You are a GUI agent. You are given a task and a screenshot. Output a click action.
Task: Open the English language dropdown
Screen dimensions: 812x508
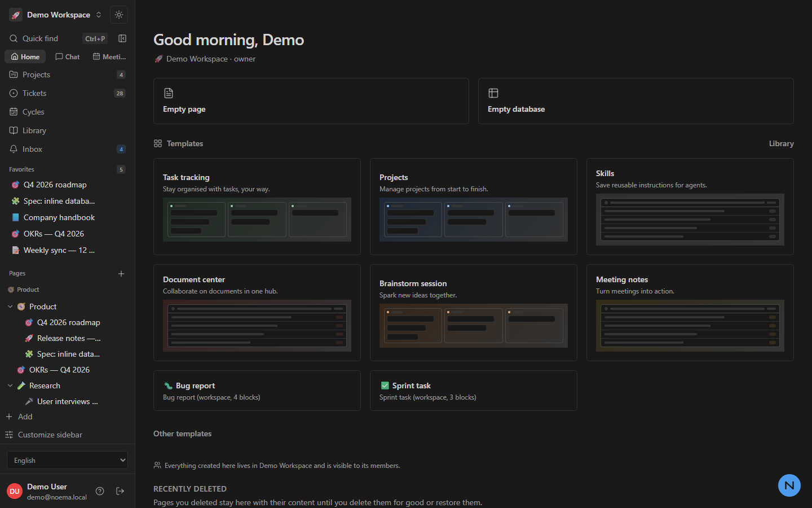[67, 460]
